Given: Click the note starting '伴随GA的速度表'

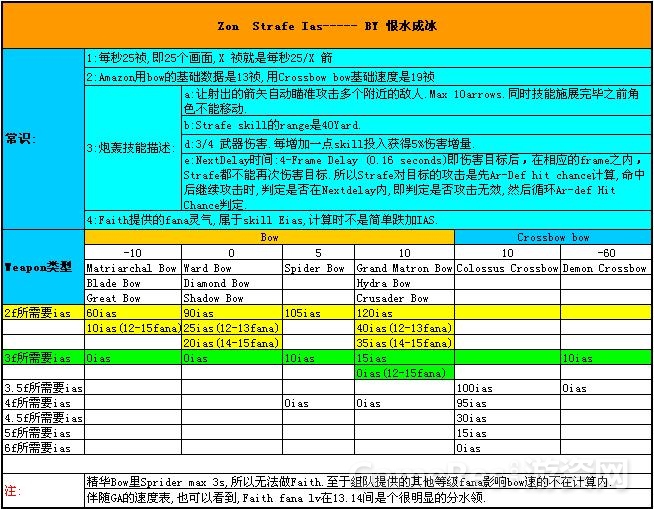Looking at the screenshot, I should [367, 498].
